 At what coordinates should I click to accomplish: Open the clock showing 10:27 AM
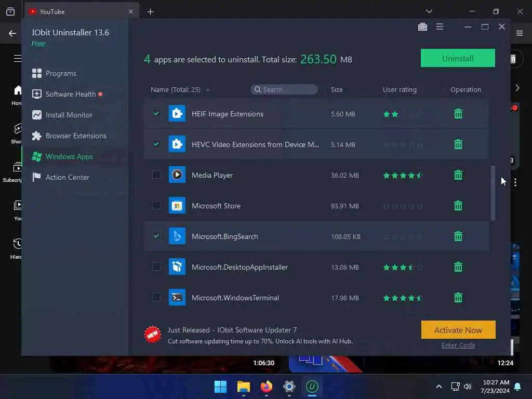[x=495, y=387]
